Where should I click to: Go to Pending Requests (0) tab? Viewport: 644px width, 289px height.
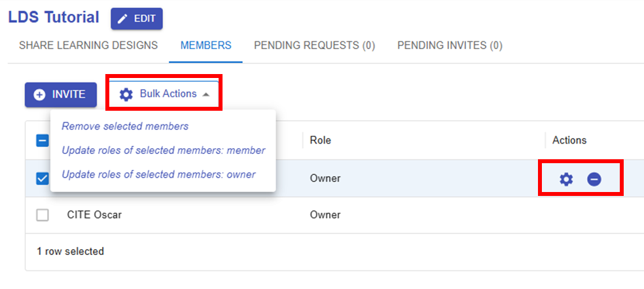(x=314, y=46)
